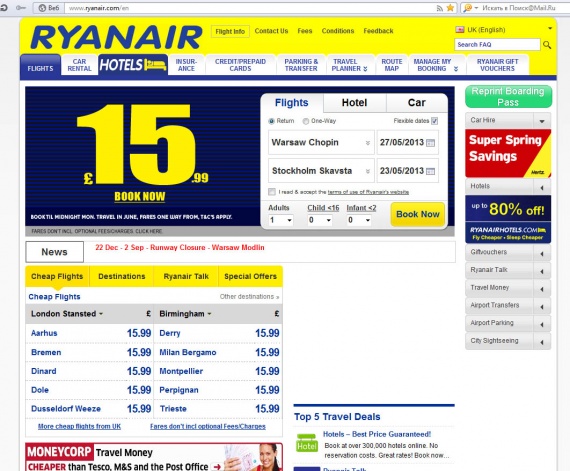Click the BOOK NOW banner link
The image size is (570, 471).
pos(140,197)
